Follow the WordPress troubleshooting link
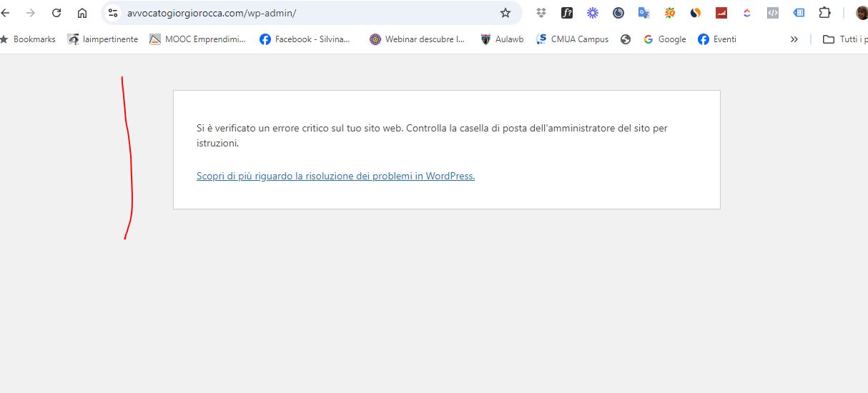Viewport: 868px width, 393px height. coord(335,176)
